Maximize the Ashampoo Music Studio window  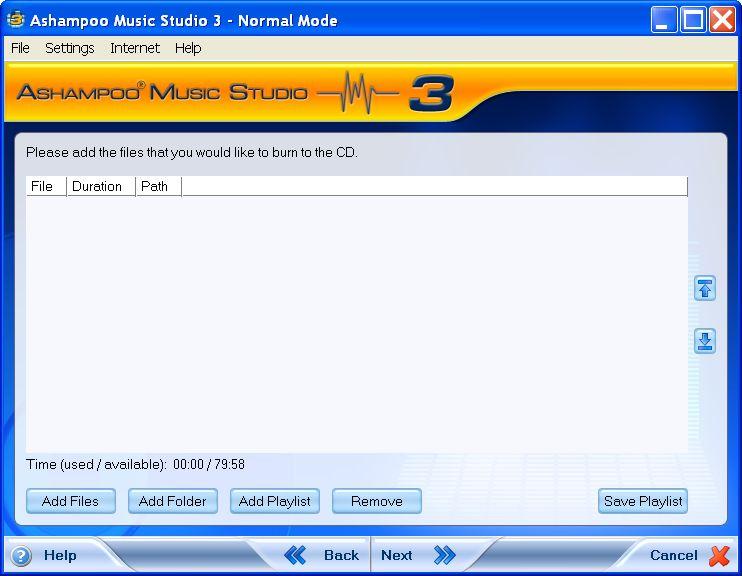pos(693,20)
